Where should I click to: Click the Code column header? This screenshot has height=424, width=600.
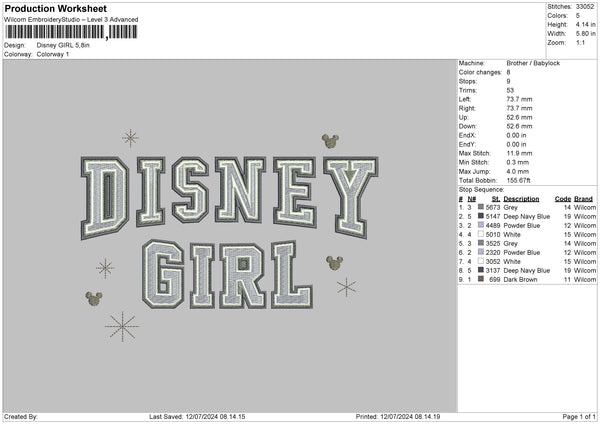[562, 198]
